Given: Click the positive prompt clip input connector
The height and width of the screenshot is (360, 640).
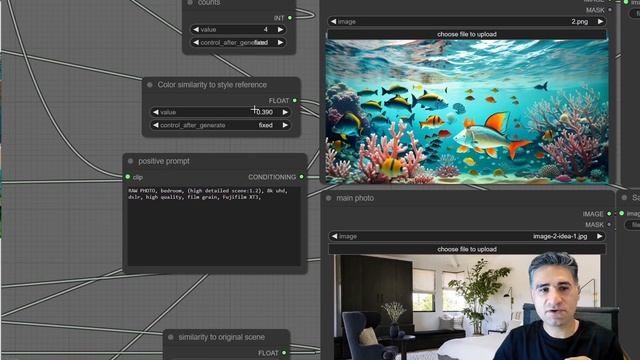Looking at the screenshot, I should coord(128,177).
